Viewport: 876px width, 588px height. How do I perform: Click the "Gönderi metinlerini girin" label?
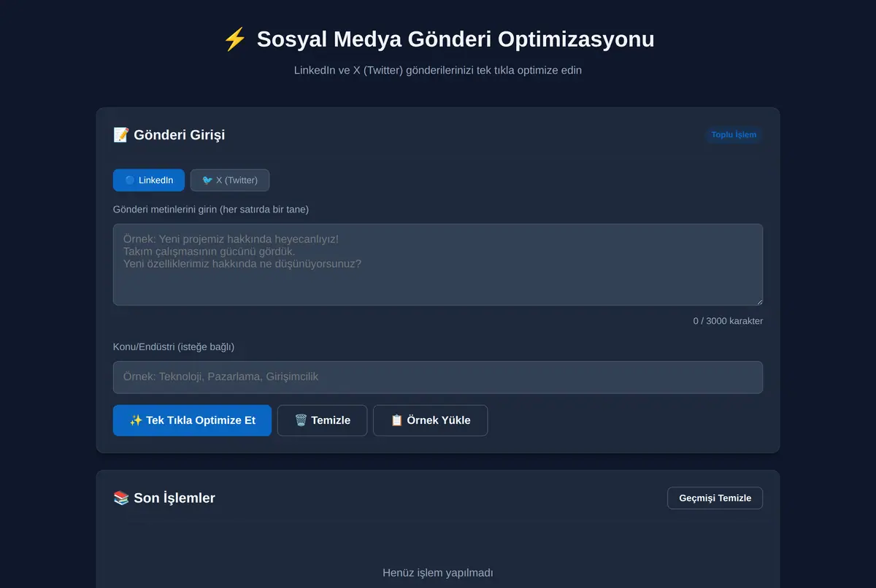(211, 209)
